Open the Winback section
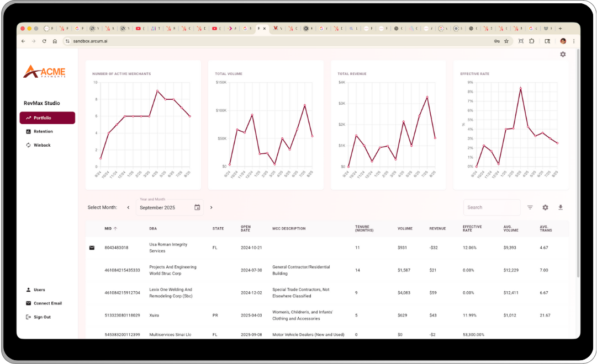597x364 pixels. [42, 145]
